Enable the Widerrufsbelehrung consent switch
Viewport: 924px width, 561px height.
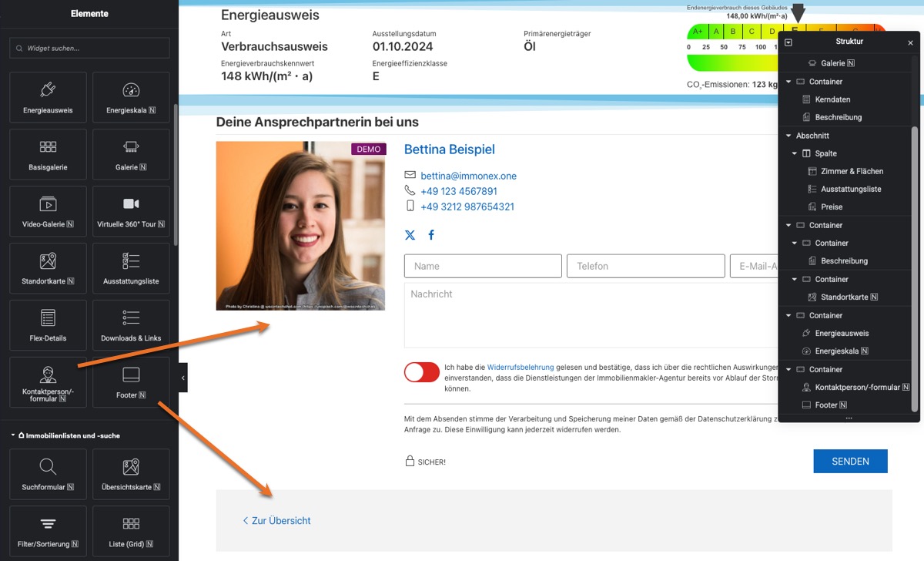421,371
